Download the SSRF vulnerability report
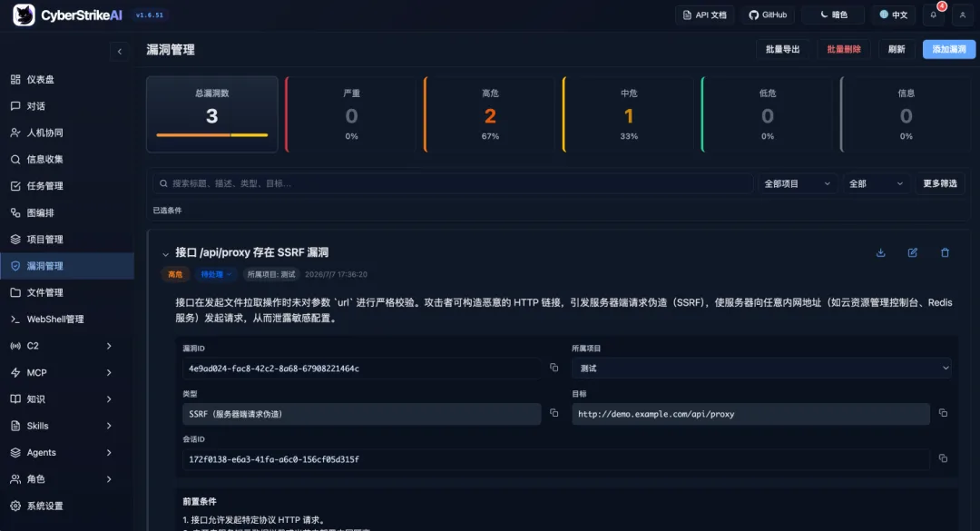Image resolution: width=980 pixels, height=531 pixels. tap(880, 252)
